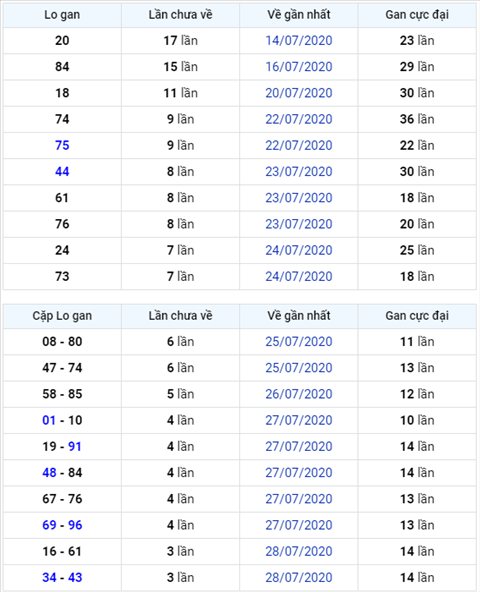Click the '23 lần' Gan cực đại cell
Viewport: 480px width, 592px height.
pyautogui.click(x=417, y=40)
